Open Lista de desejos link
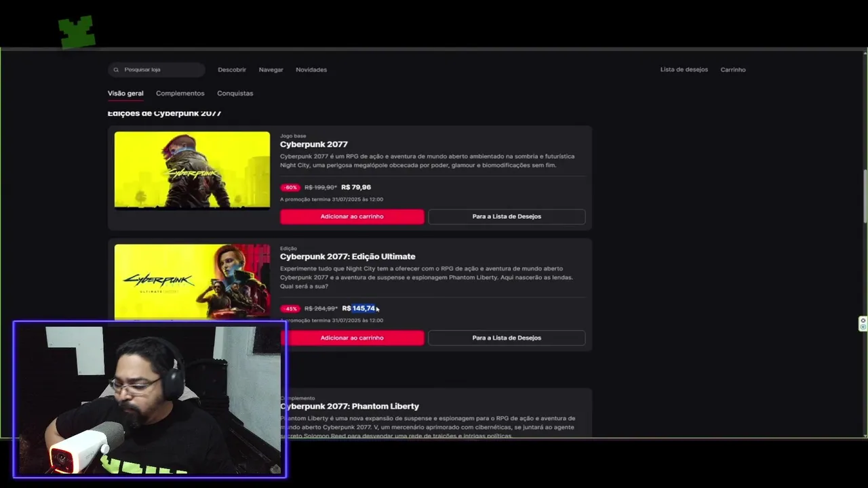 [684, 70]
